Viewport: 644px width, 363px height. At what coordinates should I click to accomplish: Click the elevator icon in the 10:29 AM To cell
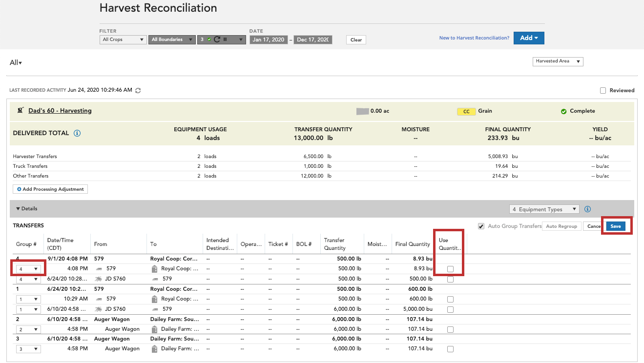click(x=155, y=299)
